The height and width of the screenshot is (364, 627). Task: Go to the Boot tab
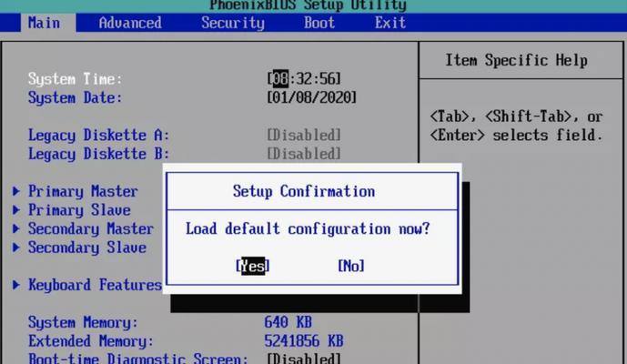point(319,23)
